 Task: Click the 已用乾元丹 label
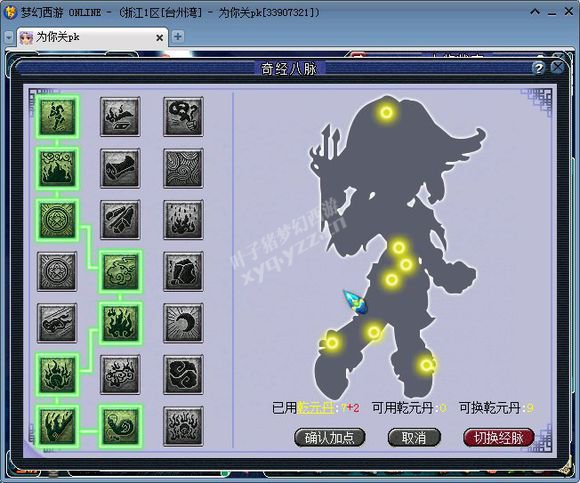click(303, 408)
